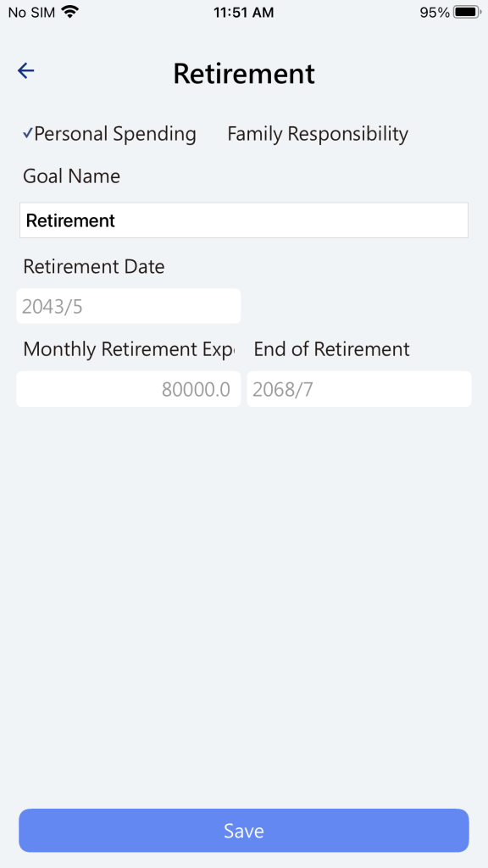The height and width of the screenshot is (868, 488).
Task: Tap the No SIM carrier text
Action: [x=31, y=12]
